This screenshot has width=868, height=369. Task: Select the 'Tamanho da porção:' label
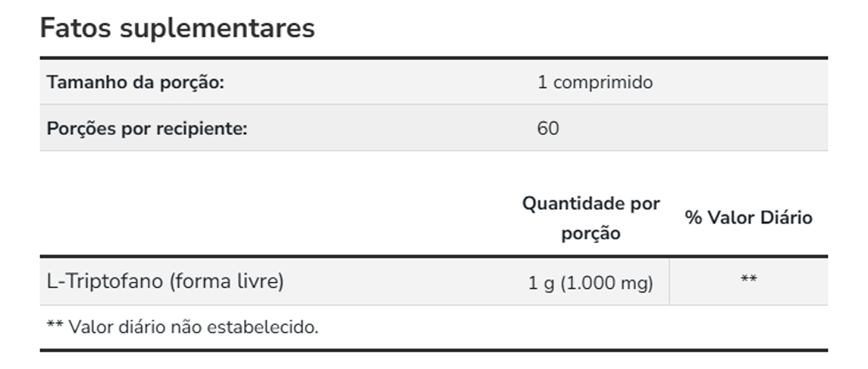coord(136,82)
